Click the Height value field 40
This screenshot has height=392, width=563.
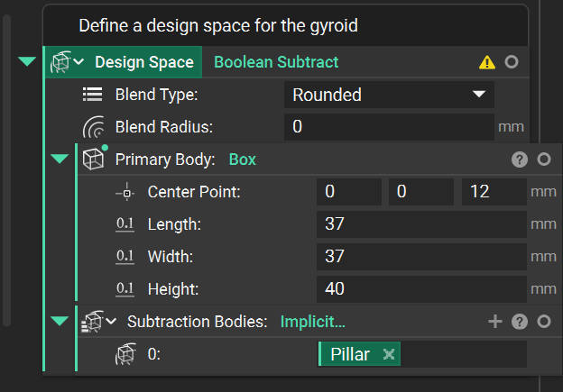(421, 289)
